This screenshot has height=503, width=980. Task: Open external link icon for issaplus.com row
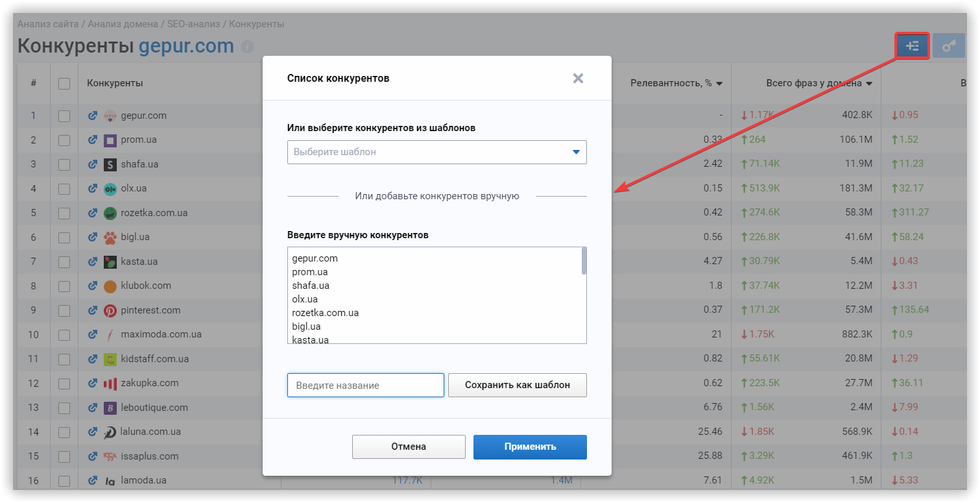pyautogui.click(x=92, y=456)
